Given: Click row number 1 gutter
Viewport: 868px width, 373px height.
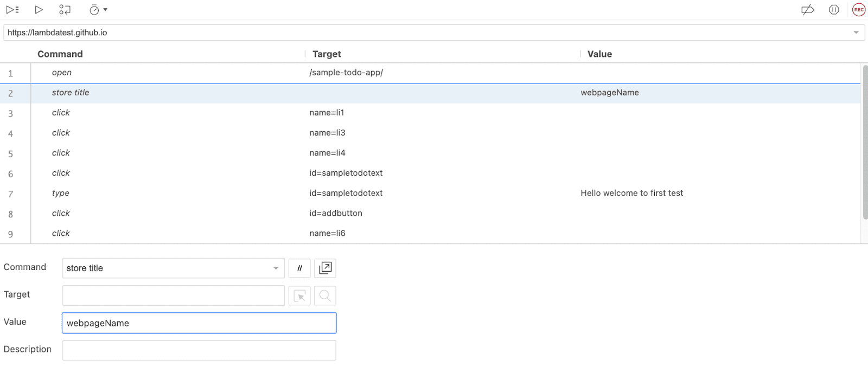Looking at the screenshot, I should click(x=11, y=73).
